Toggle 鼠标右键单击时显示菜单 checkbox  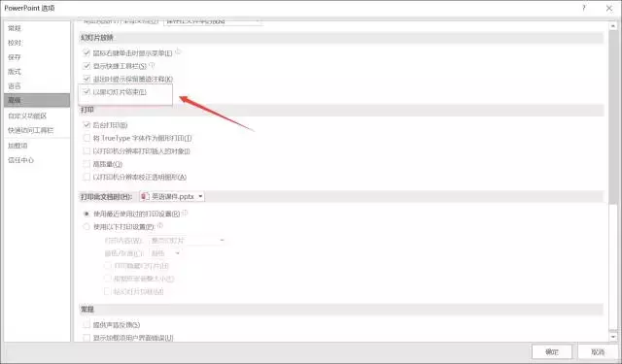(86, 52)
